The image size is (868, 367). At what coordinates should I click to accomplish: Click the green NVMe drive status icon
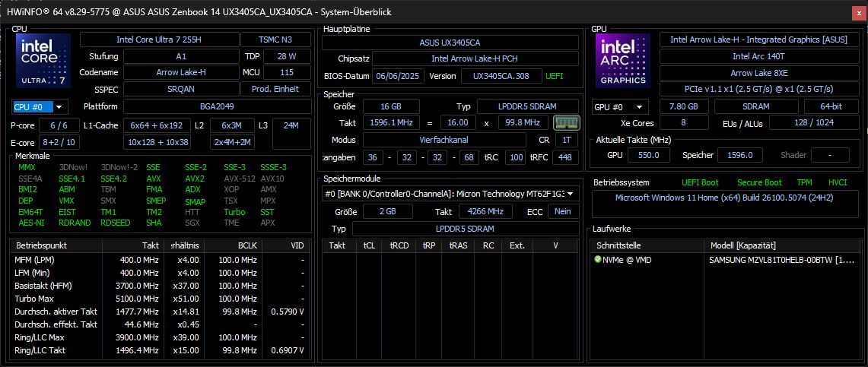pyautogui.click(x=598, y=260)
